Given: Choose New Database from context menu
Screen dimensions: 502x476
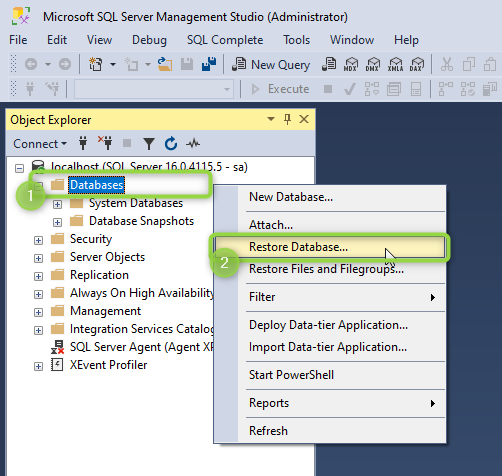Looking at the screenshot, I should click(330, 197).
